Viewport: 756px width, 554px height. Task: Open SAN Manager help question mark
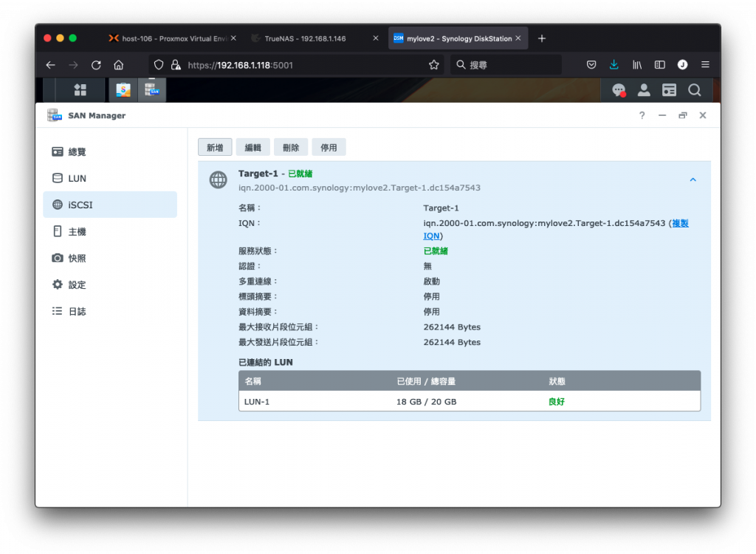coord(642,115)
